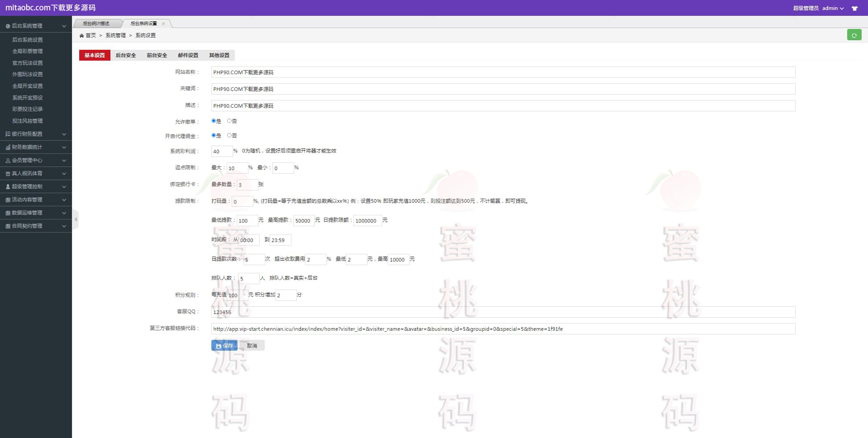Switch to the 后台安全 settings tab
Screen dimensions: 868x438
(x=125, y=55)
